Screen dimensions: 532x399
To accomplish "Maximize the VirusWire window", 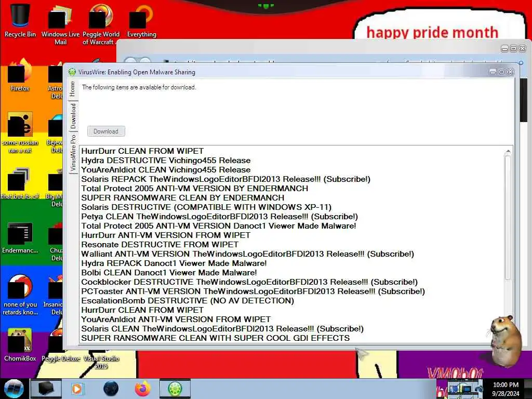I will [x=501, y=72].
